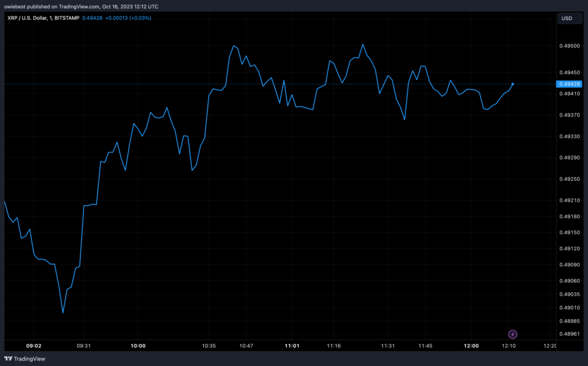Viewport: 588px width, 366px height.
Task: Click the 10:35 time axis label
Action: 209,346
